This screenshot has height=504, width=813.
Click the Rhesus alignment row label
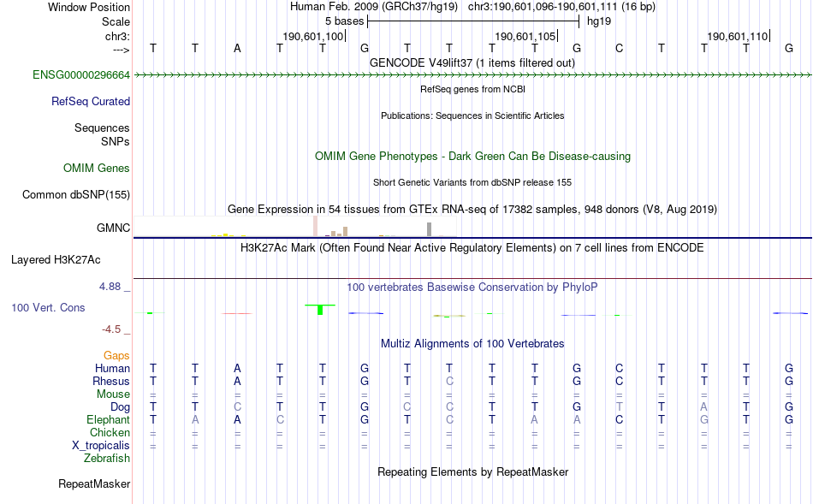111,382
